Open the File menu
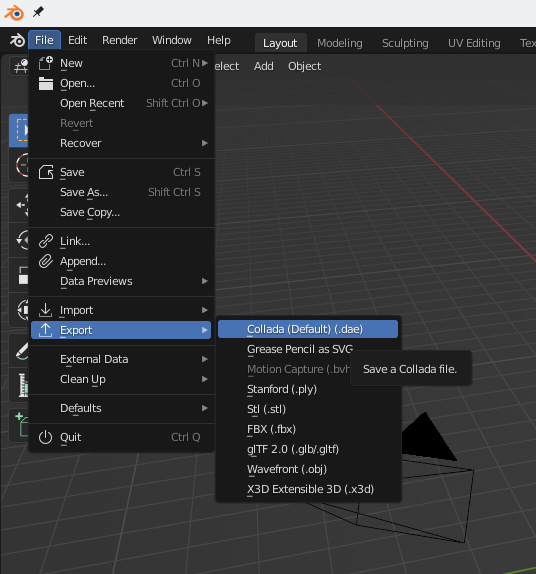This screenshot has height=574, width=536. (44, 40)
